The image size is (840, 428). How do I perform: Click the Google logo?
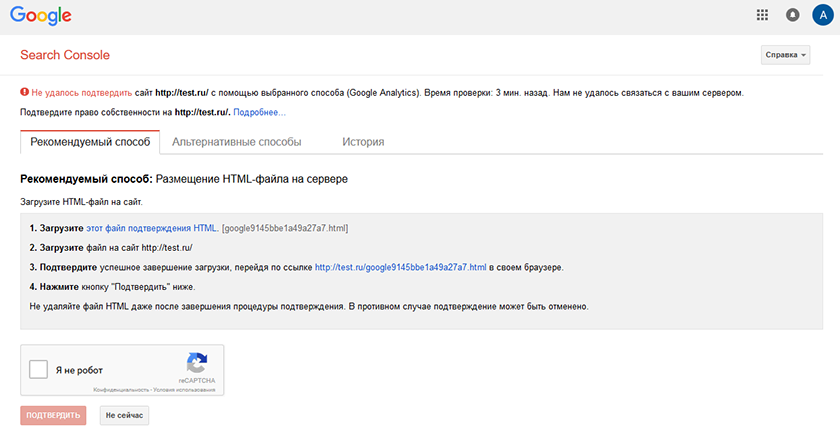41,16
